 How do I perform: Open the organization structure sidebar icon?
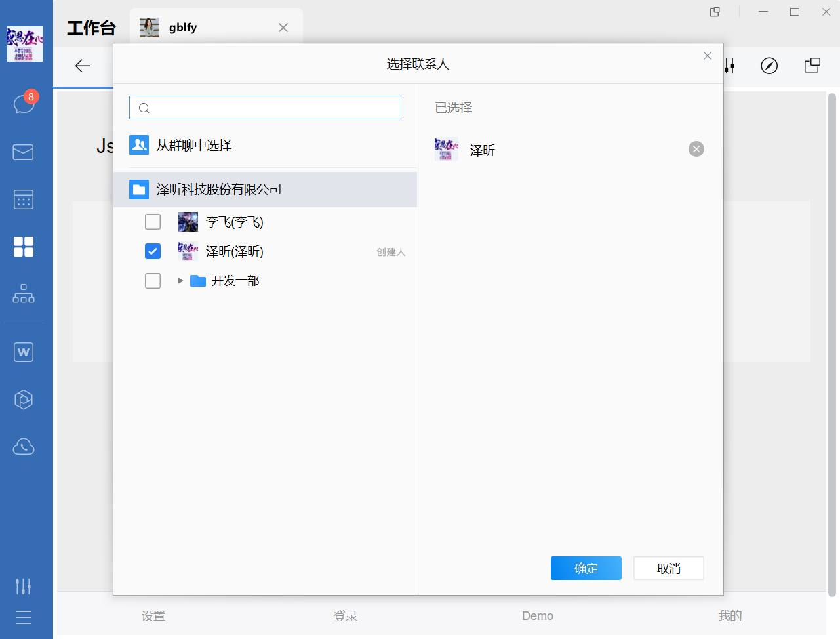click(x=24, y=294)
